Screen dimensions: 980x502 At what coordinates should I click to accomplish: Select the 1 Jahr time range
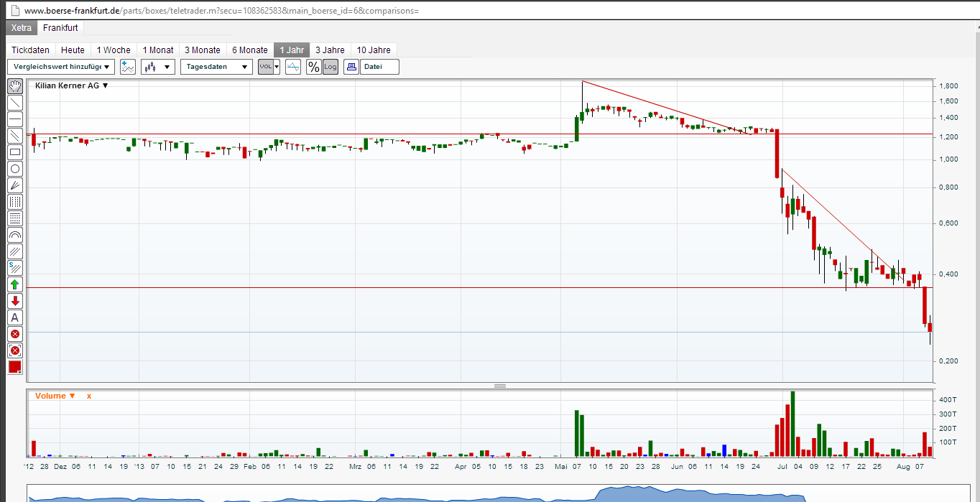(292, 50)
